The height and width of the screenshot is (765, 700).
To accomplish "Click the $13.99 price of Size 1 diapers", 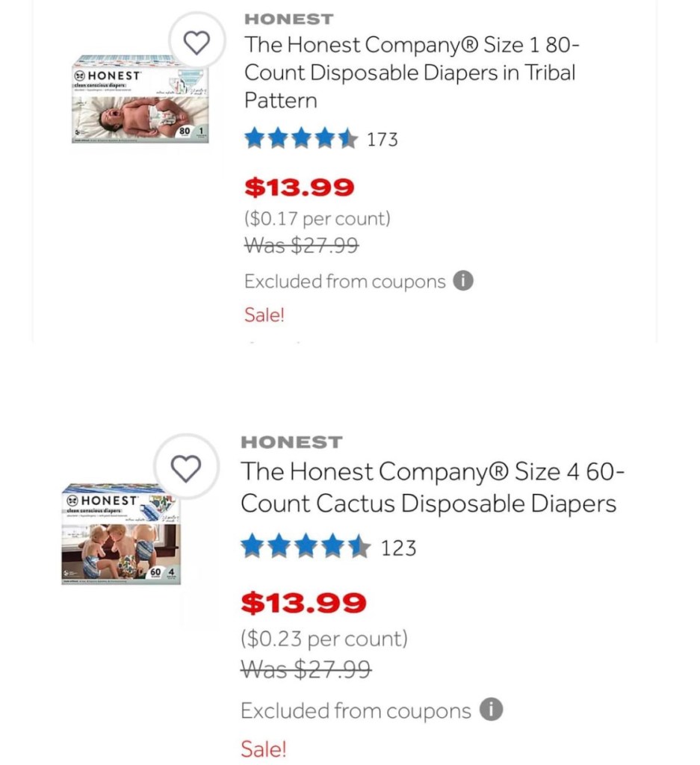I will (x=300, y=187).
